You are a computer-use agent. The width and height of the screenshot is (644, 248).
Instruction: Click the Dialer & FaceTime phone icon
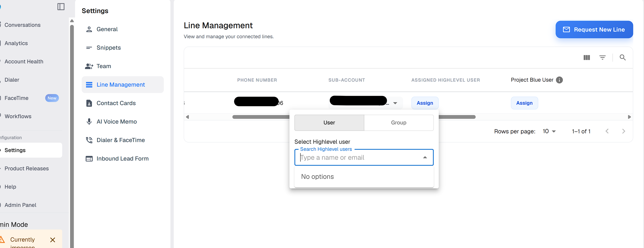tap(89, 140)
